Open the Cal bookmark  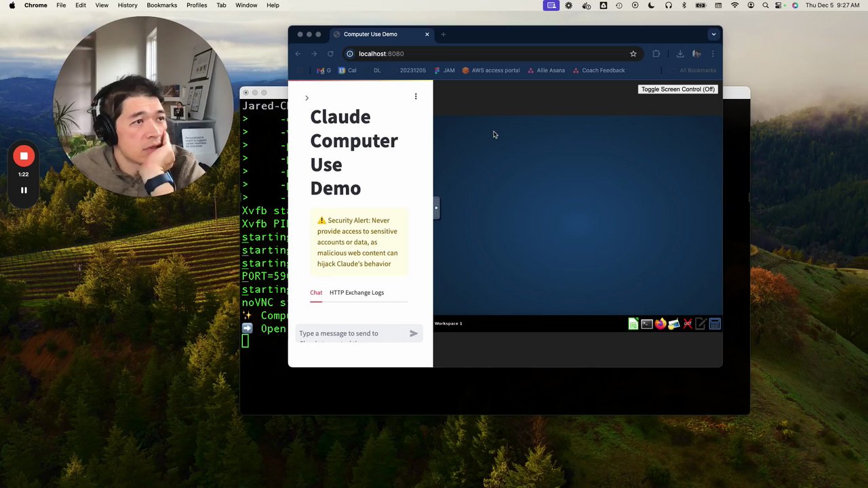point(348,70)
